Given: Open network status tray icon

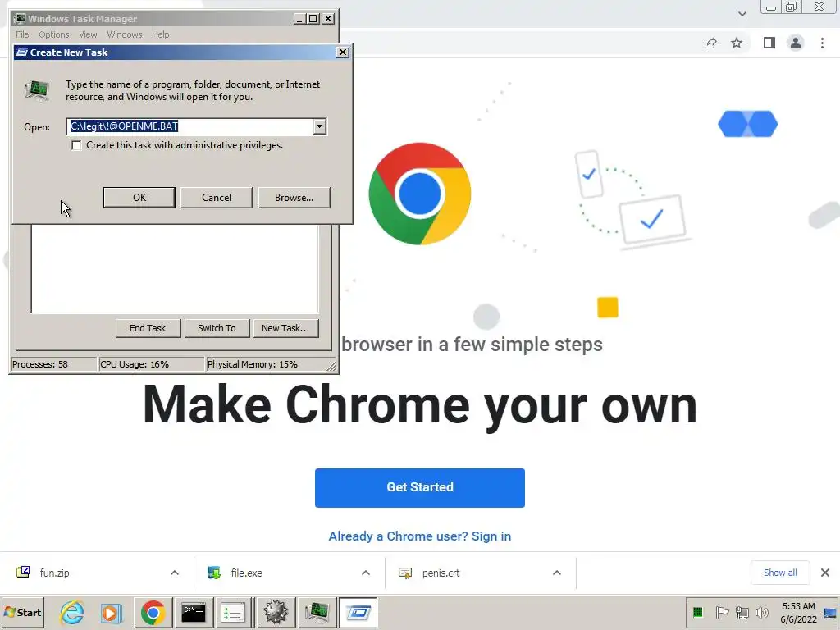Looking at the screenshot, I should click(742, 612).
